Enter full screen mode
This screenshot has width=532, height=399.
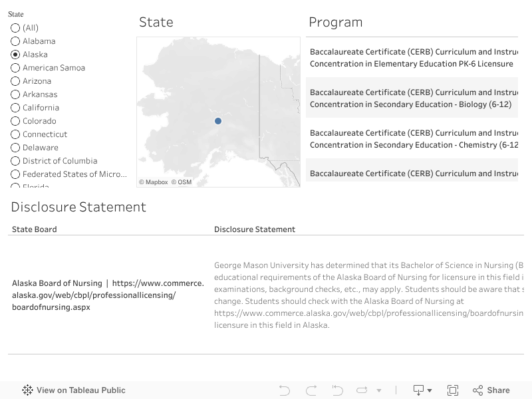click(x=453, y=390)
